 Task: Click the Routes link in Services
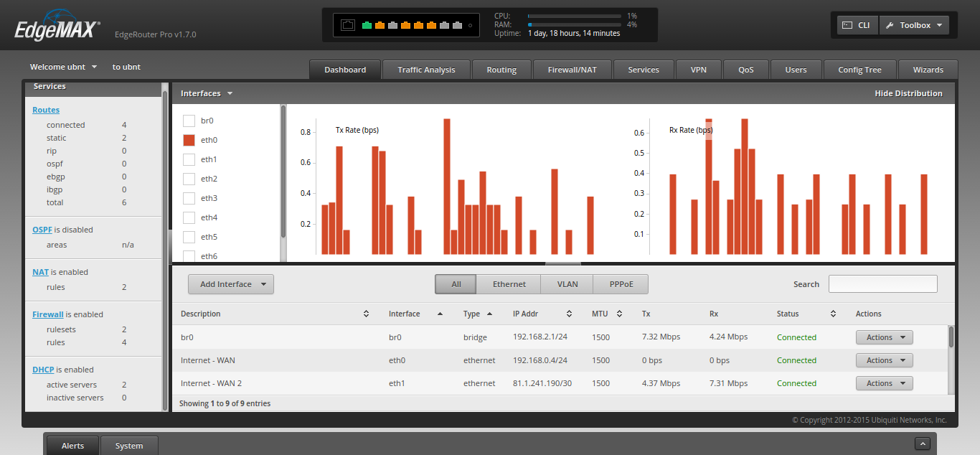coord(46,110)
